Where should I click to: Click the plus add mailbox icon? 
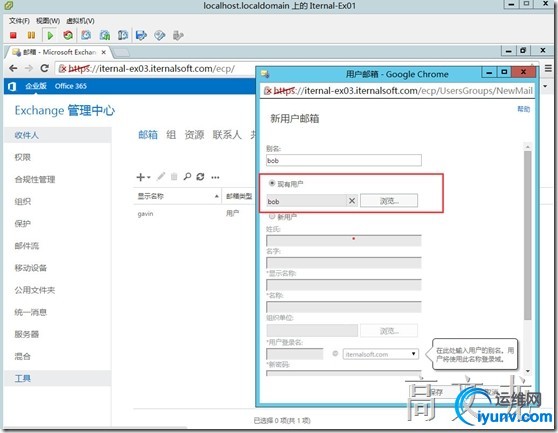(x=141, y=177)
